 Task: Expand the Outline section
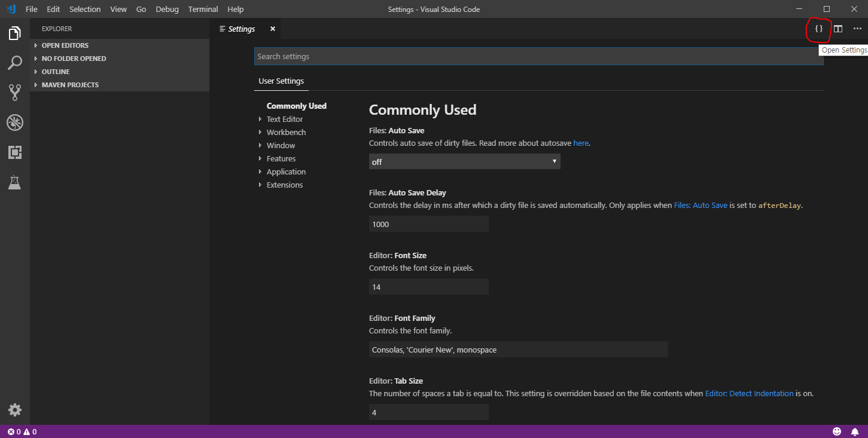click(x=120, y=72)
